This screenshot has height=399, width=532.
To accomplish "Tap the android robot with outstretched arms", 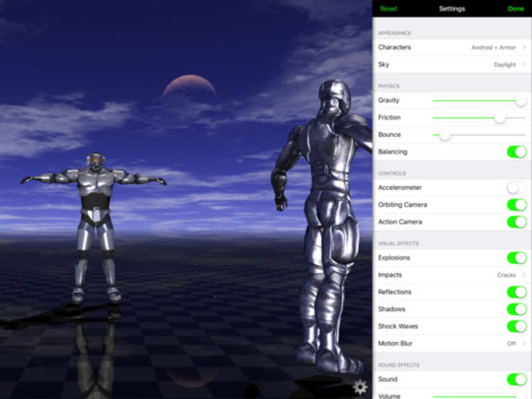I will click(95, 207).
